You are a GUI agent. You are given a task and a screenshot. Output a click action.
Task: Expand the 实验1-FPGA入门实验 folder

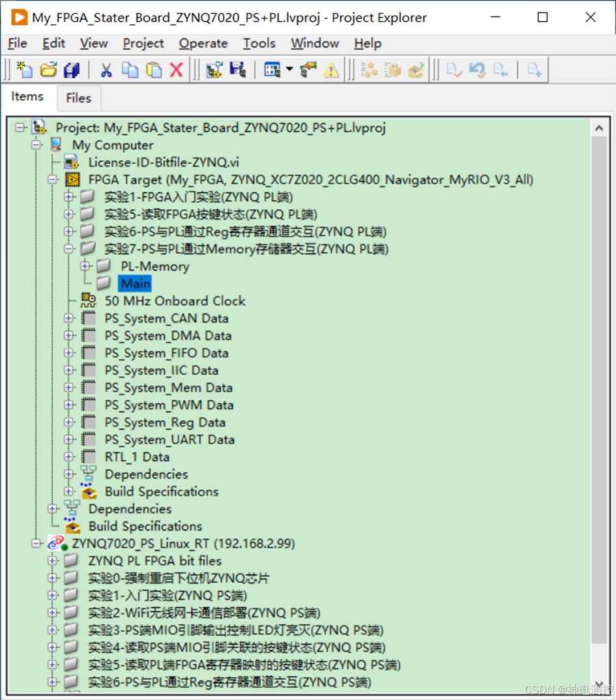(x=68, y=196)
